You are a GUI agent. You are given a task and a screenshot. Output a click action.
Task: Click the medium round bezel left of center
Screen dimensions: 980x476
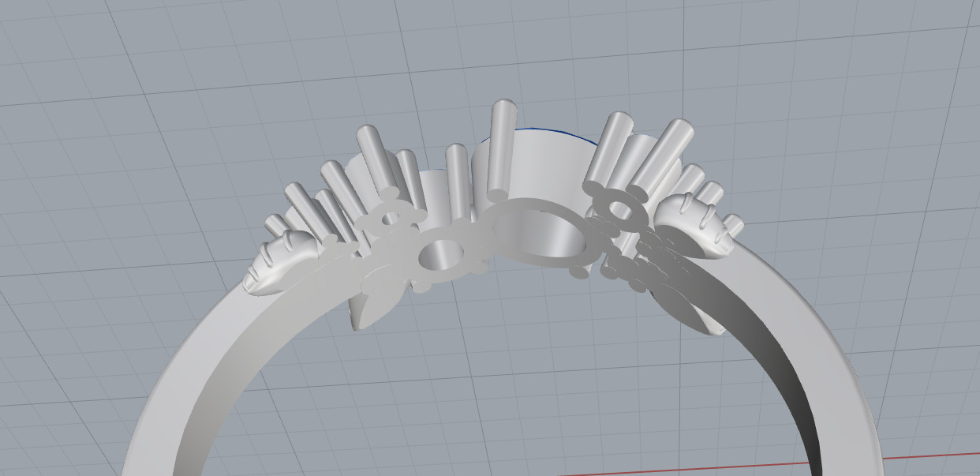(440, 254)
